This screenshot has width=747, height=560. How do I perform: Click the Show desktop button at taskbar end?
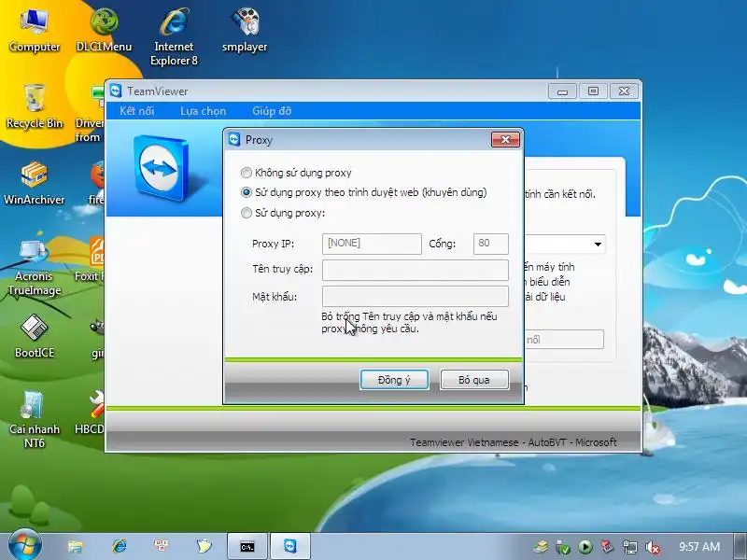[x=740, y=547]
